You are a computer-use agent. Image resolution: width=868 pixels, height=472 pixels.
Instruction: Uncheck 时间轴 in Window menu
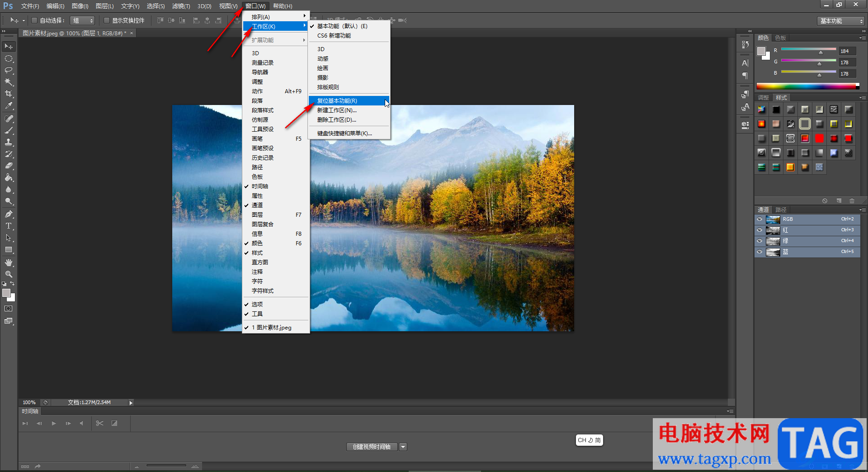pos(276,186)
